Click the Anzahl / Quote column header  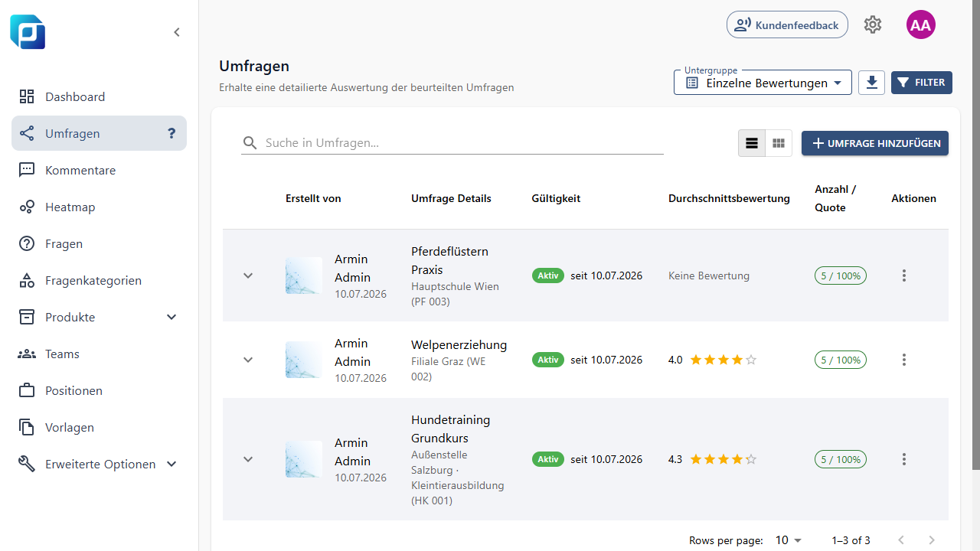(x=835, y=198)
